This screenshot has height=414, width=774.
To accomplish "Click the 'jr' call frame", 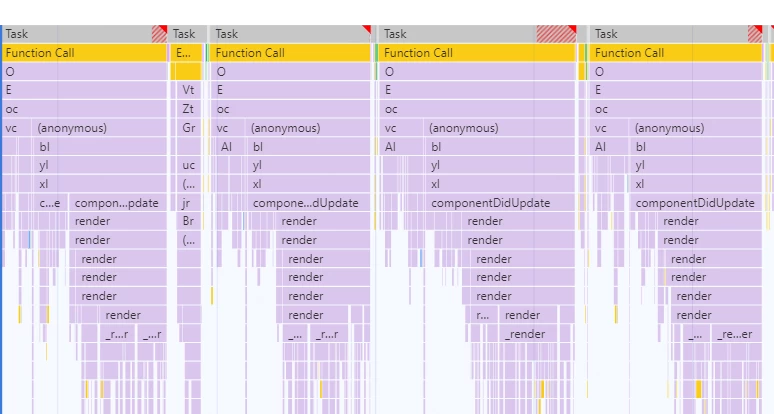I will [x=188, y=203].
